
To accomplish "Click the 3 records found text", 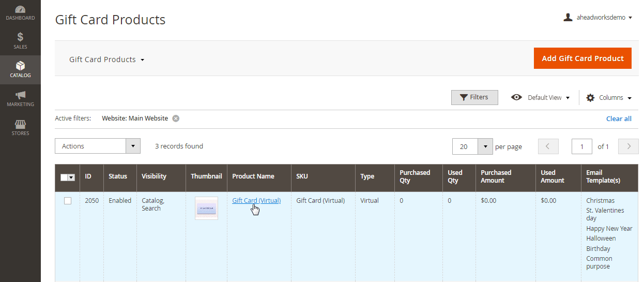I will click(x=179, y=146).
